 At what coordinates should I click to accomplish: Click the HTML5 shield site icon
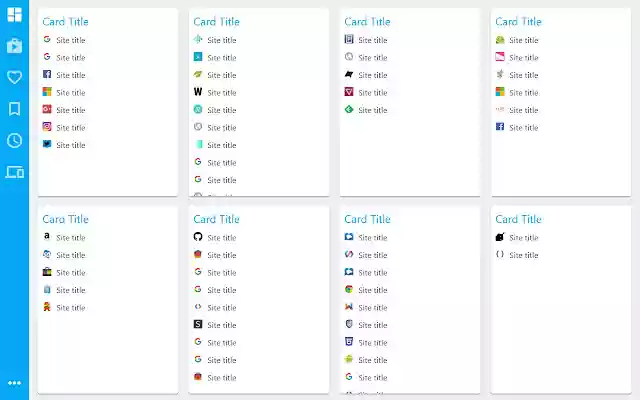[349, 342]
